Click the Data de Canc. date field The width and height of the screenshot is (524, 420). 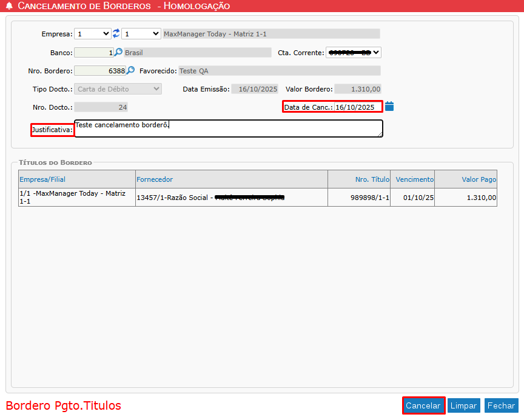pyautogui.click(x=358, y=107)
